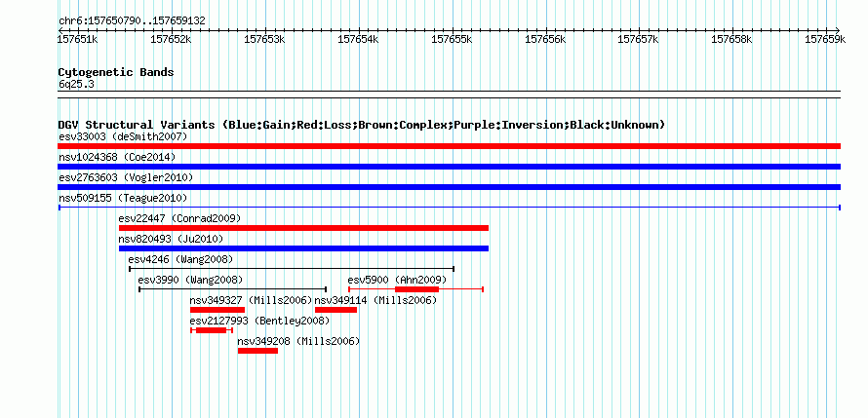Screen dimensions: 868x418
Task: Select the blue nsv820493 gain bar
Action: tap(303, 248)
